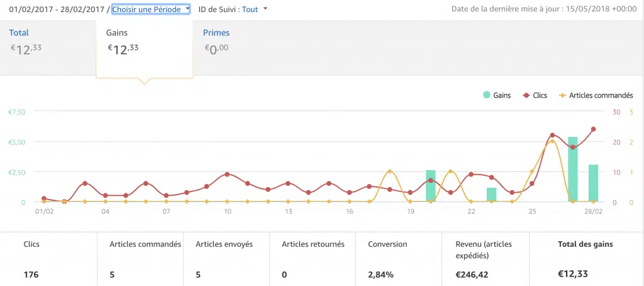644x286 pixels.
Task: Click the green Gains bar on day 20
Action: tap(430, 186)
